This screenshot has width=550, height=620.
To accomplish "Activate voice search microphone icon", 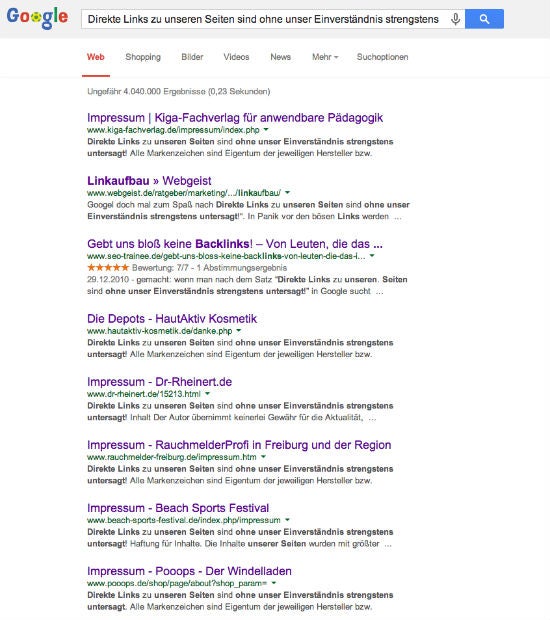I will [x=455, y=19].
